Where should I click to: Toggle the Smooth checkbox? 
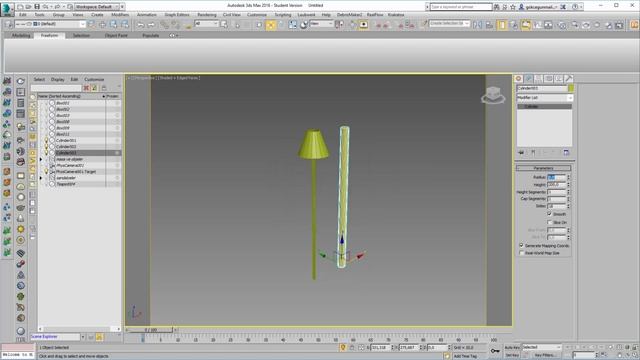(549, 214)
